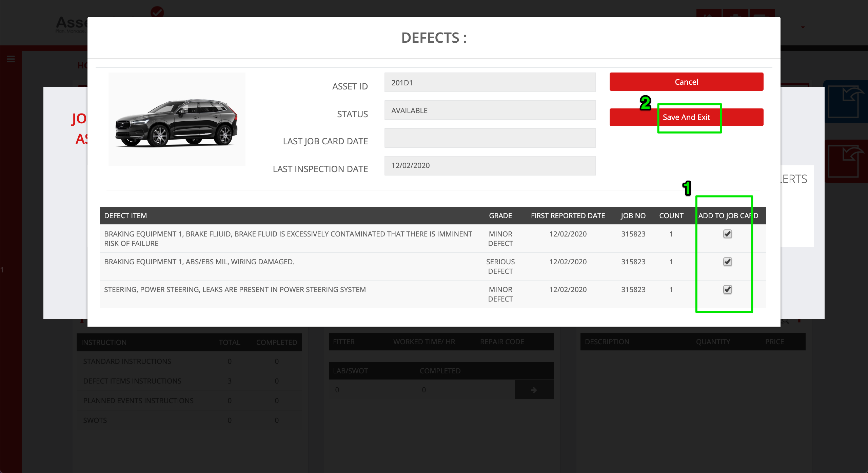This screenshot has height=473, width=868.
Task: Click the GRADE column header
Action: (x=500, y=215)
